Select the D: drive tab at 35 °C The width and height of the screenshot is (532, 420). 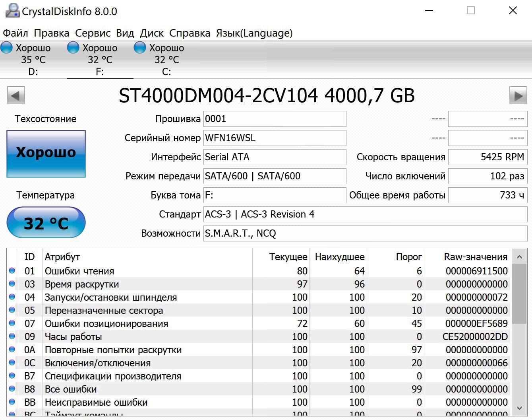33,60
